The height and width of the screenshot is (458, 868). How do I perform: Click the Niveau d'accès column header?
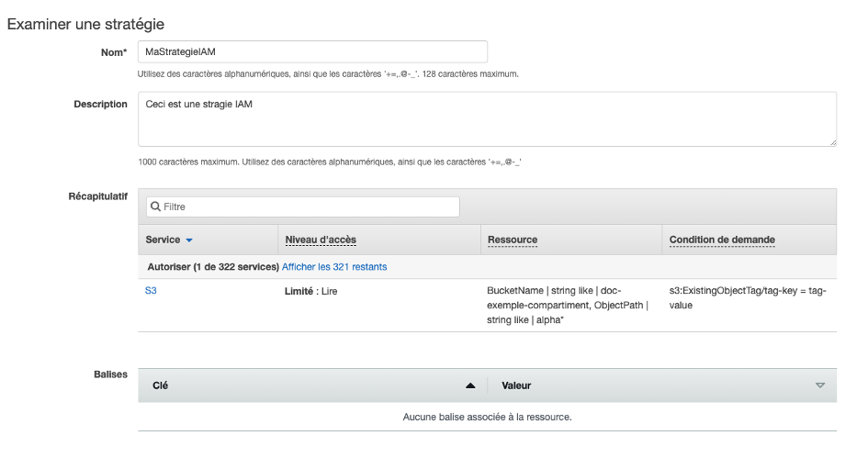(x=321, y=240)
